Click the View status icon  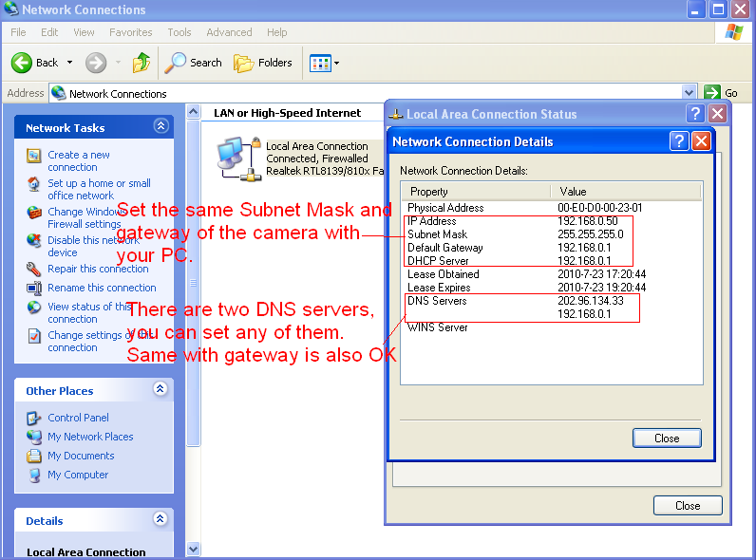(x=34, y=308)
